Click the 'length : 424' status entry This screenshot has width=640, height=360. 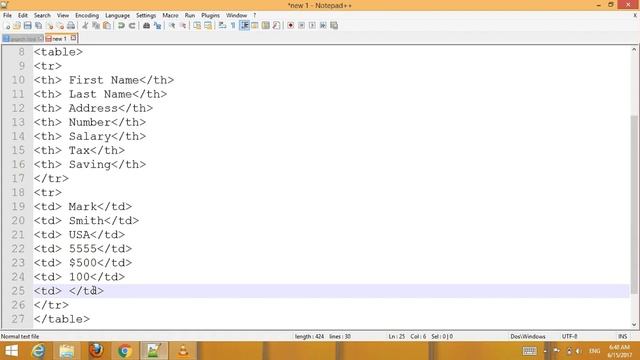(x=309, y=336)
